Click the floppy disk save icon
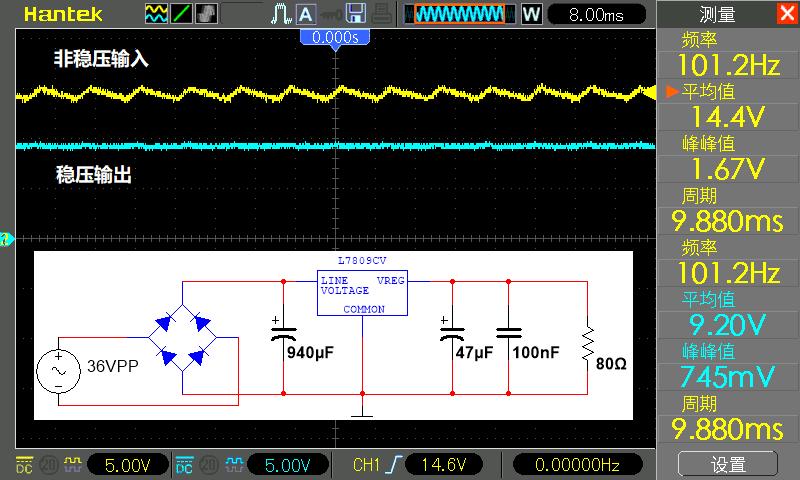Screen dimensions: 800x480 (354, 14)
